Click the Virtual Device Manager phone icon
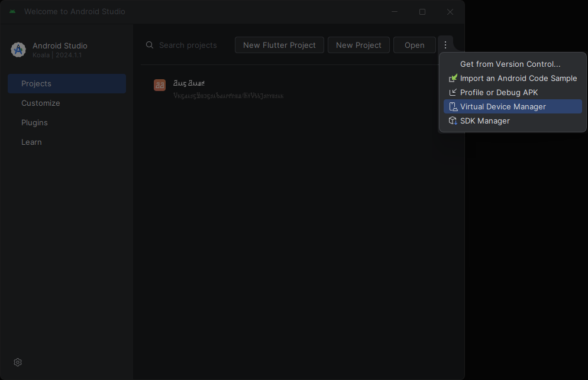The width and height of the screenshot is (588, 380). point(453,107)
